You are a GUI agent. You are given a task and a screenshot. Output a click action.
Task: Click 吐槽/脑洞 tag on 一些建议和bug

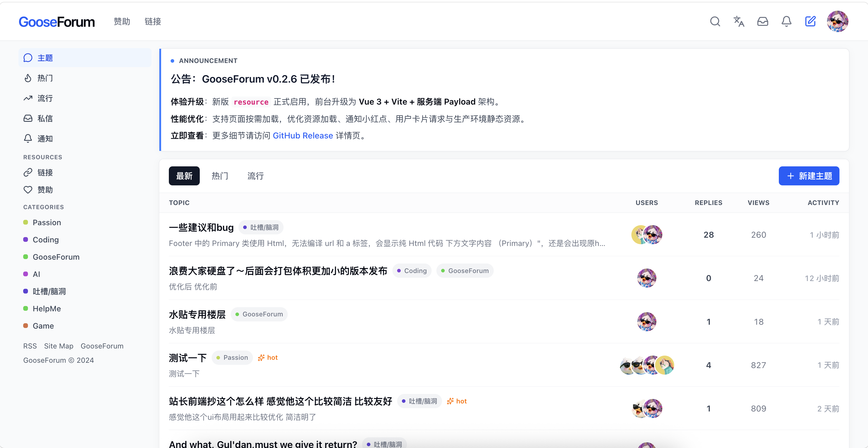click(x=261, y=227)
